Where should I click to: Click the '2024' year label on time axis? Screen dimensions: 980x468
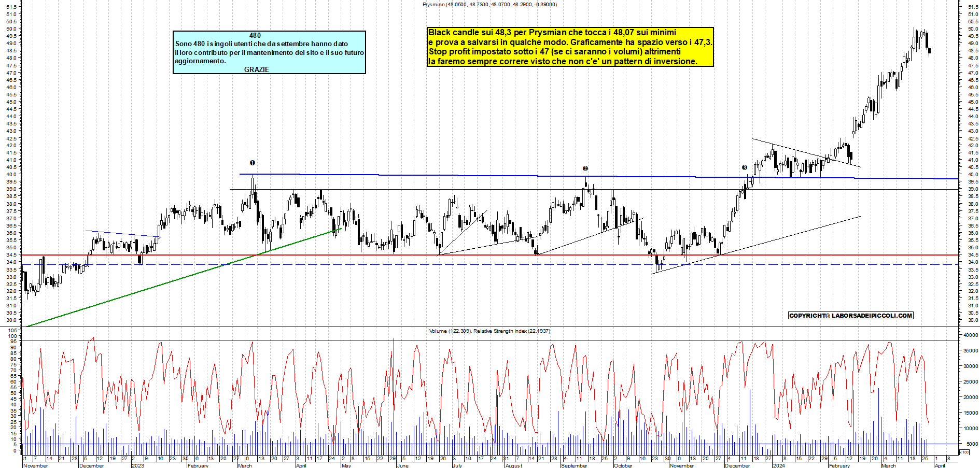coord(778,465)
